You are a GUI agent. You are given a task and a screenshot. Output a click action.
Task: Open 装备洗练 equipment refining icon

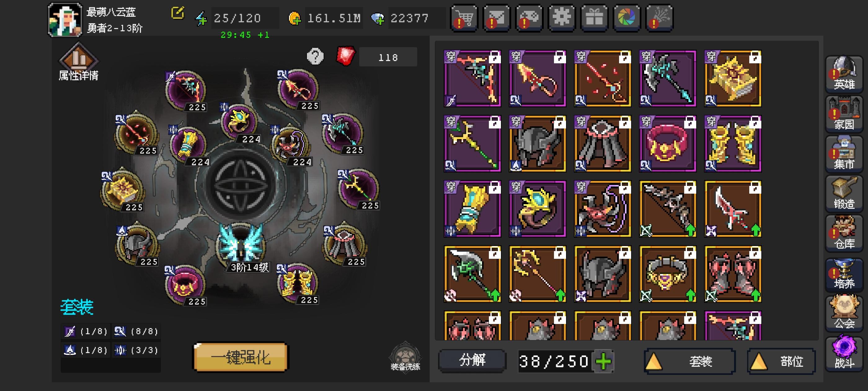(405, 357)
